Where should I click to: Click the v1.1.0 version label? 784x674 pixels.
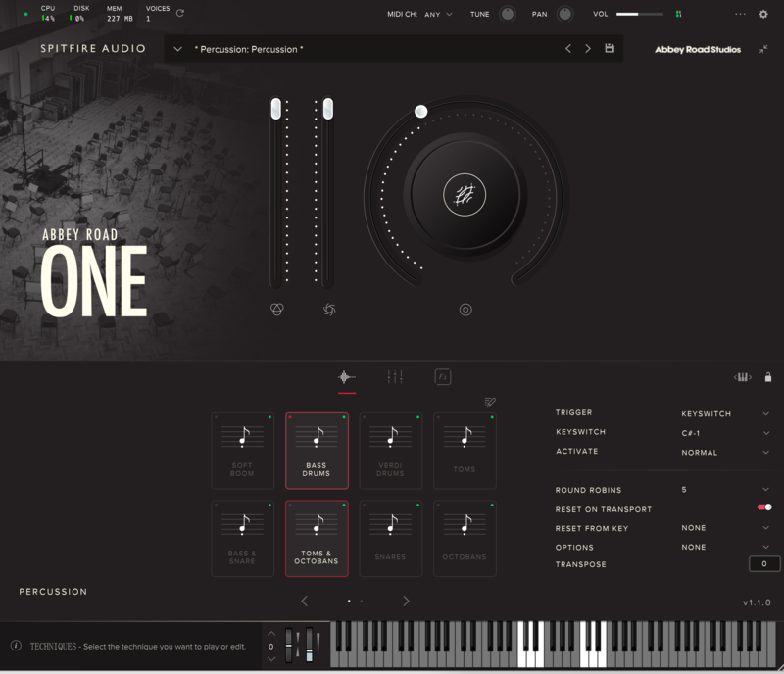(x=757, y=602)
